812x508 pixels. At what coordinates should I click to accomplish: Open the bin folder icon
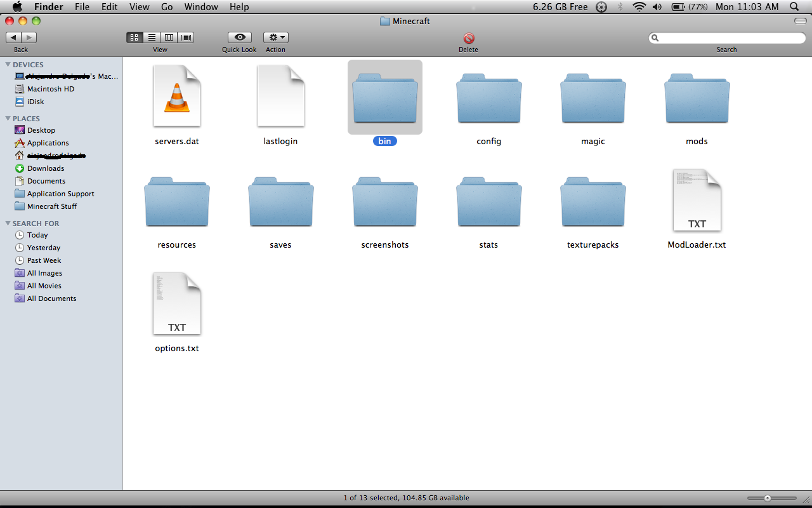(385, 98)
